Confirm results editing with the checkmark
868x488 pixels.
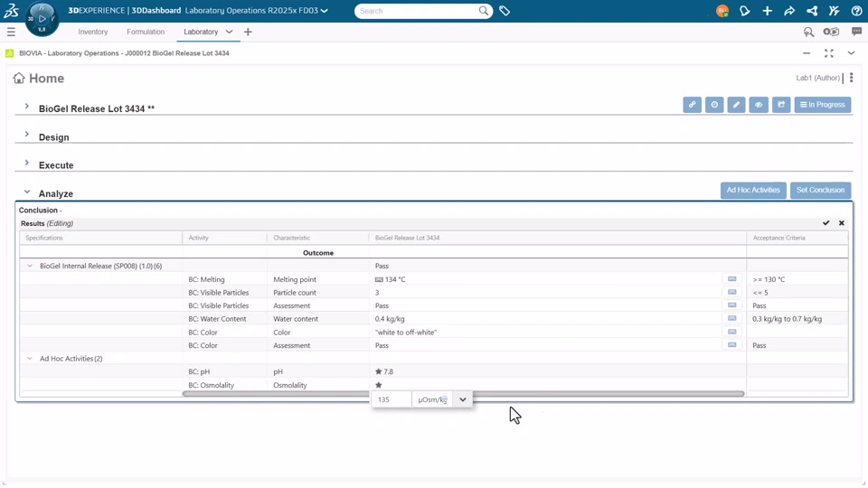[826, 223]
